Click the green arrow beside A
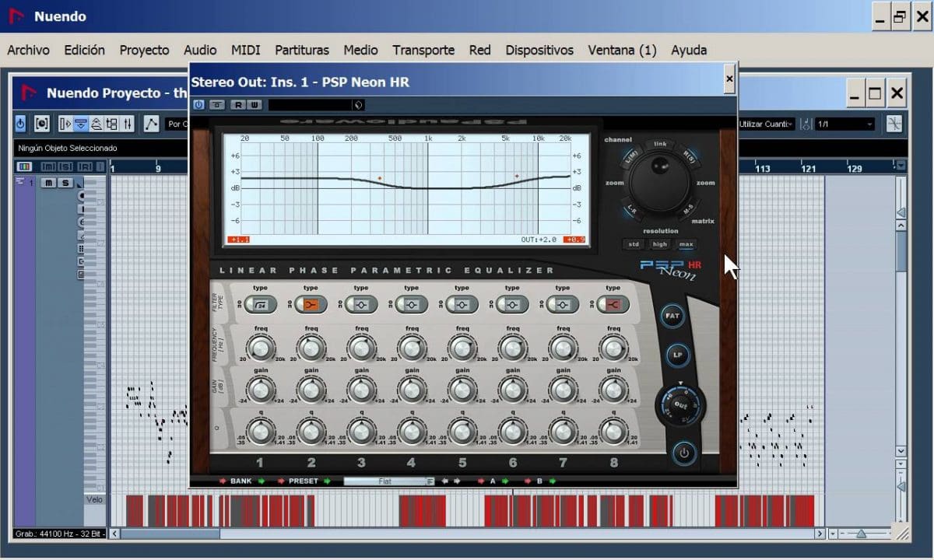 [x=504, y=481]
